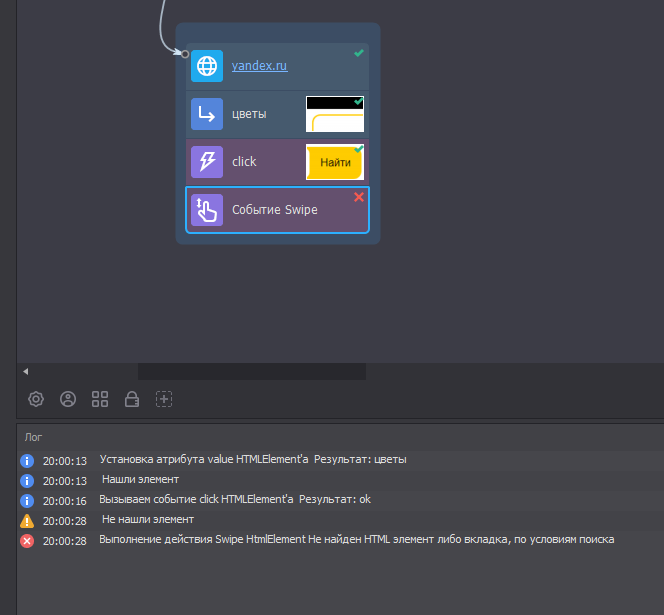Select the log entry Нашли элемент

click(140, 479)
